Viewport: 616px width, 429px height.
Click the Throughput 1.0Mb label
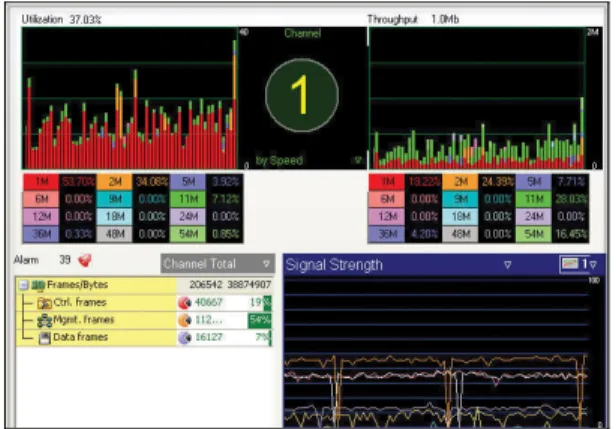(x=413, y=19)
